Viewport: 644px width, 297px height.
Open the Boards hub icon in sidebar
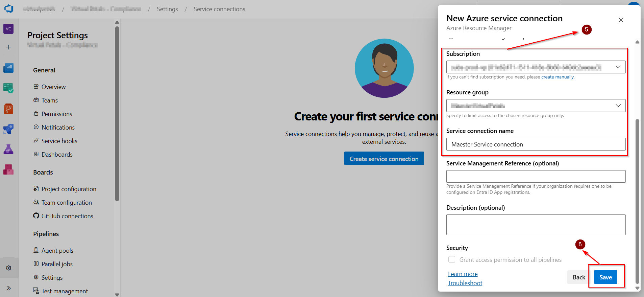click(x=8, y=88)
